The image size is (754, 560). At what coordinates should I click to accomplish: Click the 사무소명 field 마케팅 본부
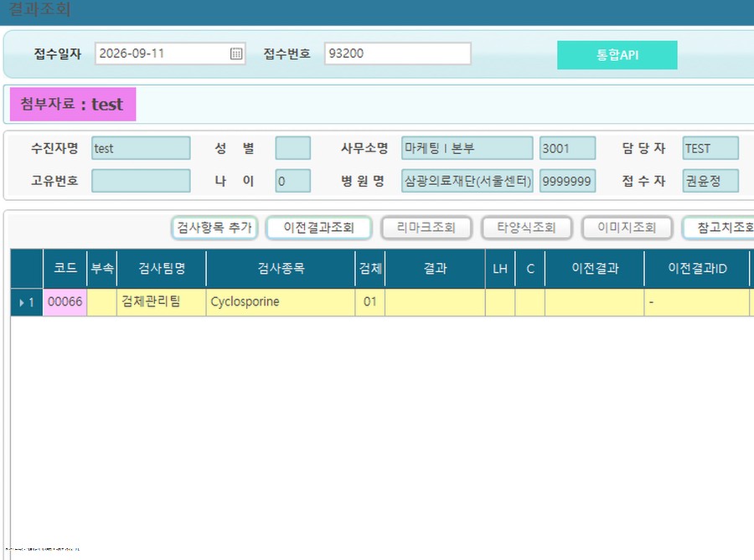467,148
